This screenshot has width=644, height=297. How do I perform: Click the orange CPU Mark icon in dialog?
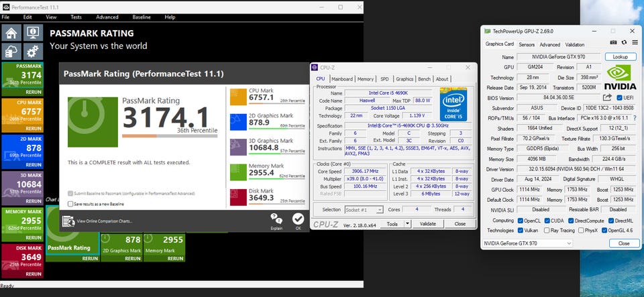(238, 97)
